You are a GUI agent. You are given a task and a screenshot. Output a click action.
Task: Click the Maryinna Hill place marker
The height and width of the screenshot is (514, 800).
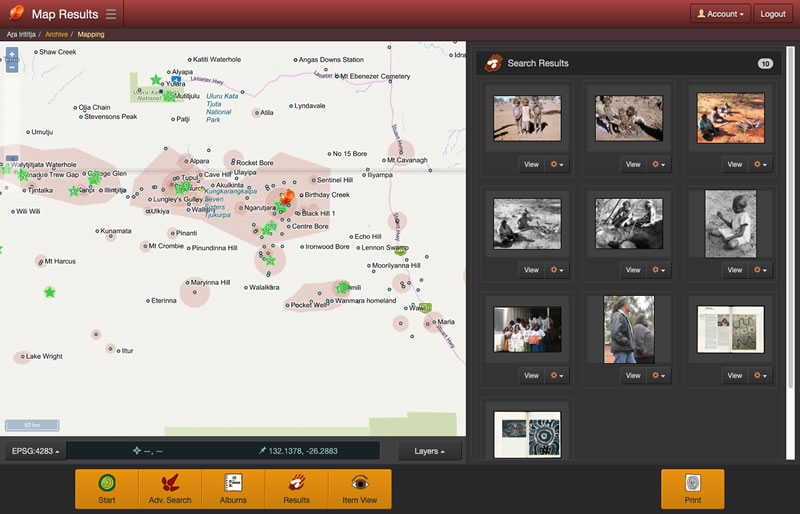[187, 282]
